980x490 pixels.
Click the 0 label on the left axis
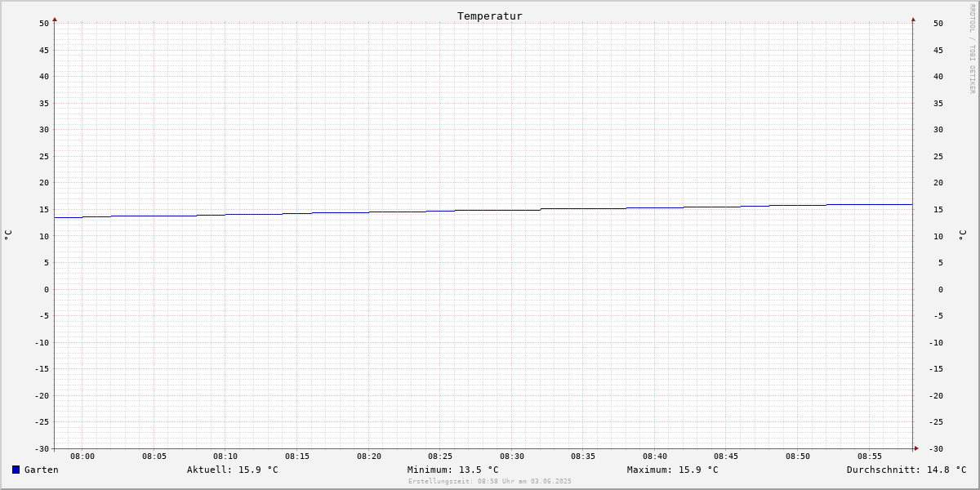pyautogui.click(x=47, y=289)
